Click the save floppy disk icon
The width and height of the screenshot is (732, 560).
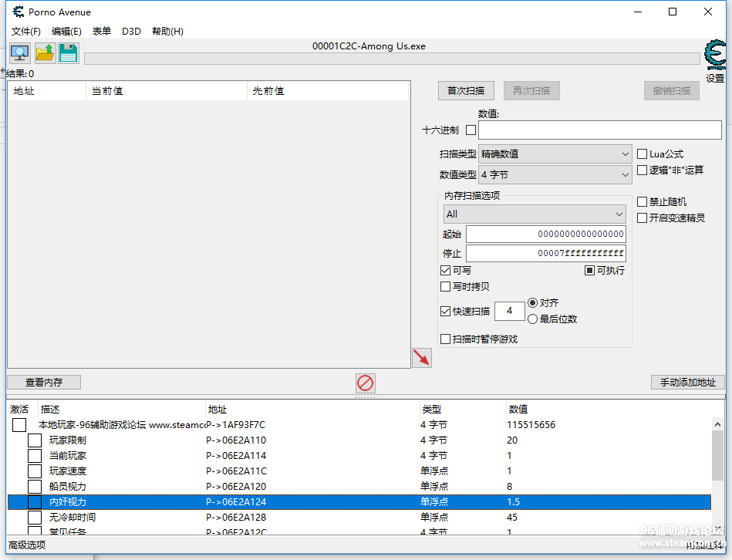click(69, 53)
